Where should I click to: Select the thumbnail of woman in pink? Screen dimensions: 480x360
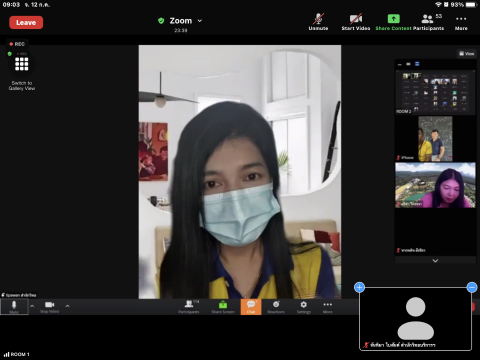(435, 185)
